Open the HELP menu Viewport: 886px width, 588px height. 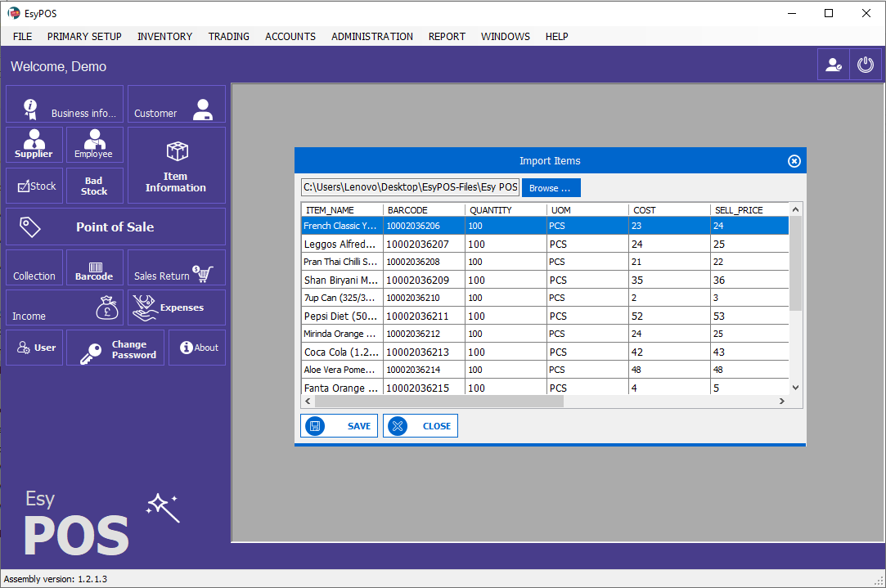[556, 36]
